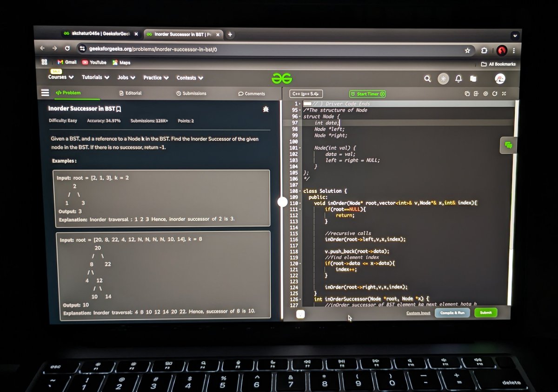This screenshot has width=558, height=392.
Task: Open the Chrome extensions puzzle icon
Action: click(x=484, y=51)
